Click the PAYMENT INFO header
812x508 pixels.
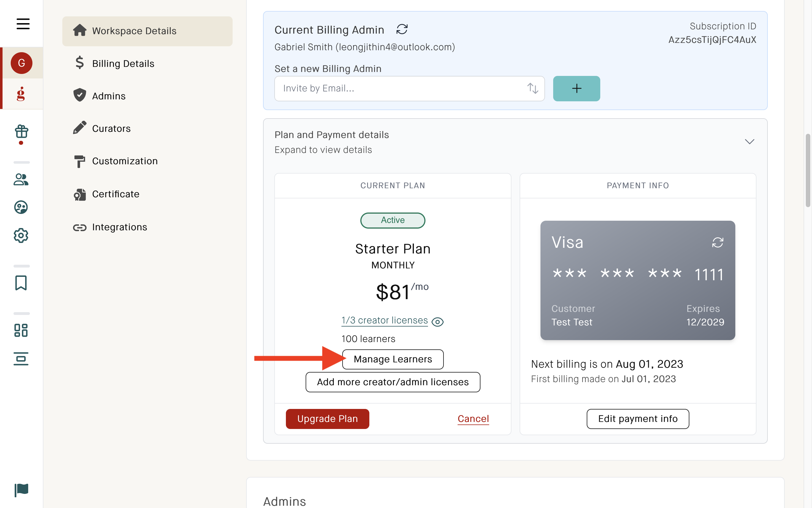click(x=637, y=185)
